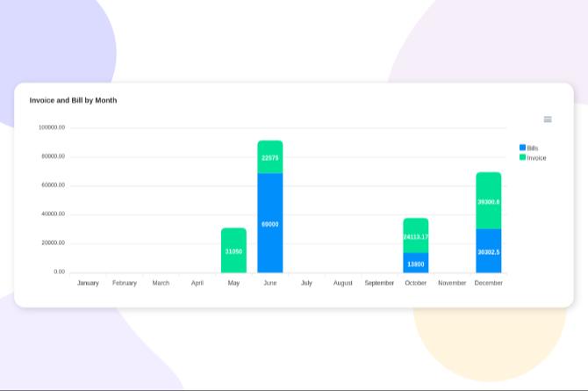
Task: Toggle the Bills series legend label
Action: pyautogui.click(x=533, y=148)
